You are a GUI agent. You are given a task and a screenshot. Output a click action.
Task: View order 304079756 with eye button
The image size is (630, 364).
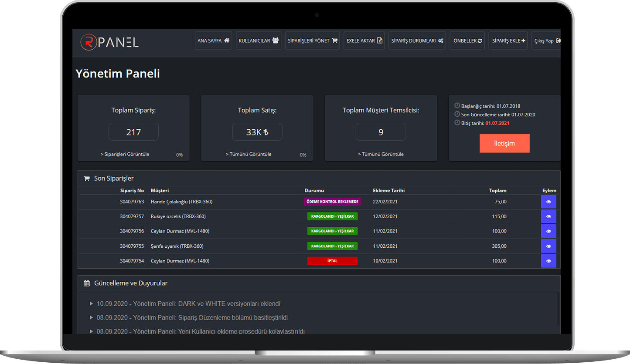548,231
